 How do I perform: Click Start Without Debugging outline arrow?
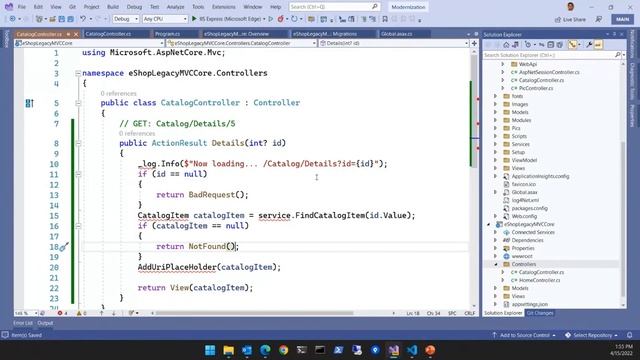[271, 19]
